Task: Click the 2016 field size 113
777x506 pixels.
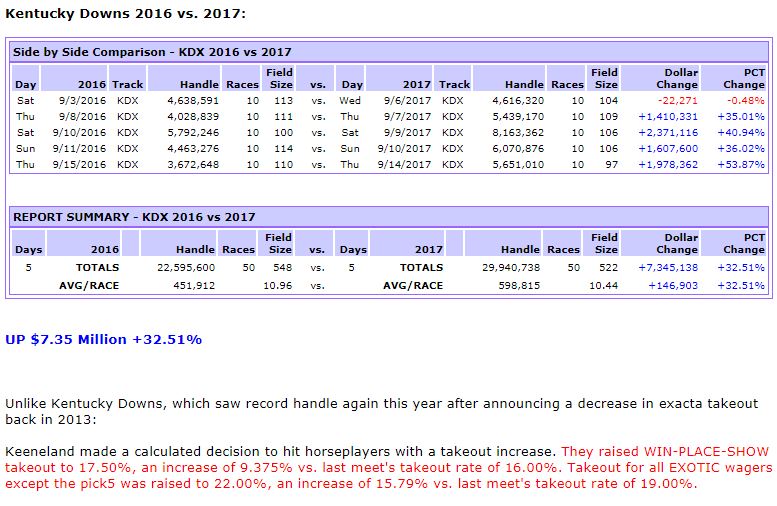Action: coord(283,101)
